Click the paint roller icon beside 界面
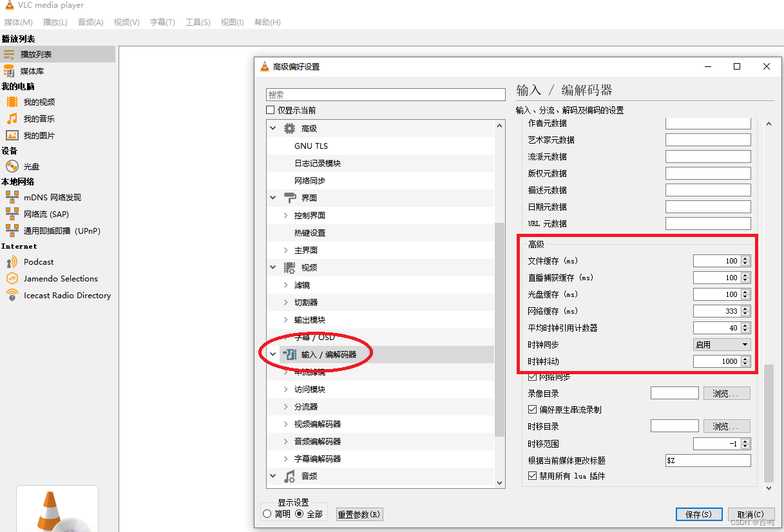Viewport: 784px width, 532px height. [x=290, y=198]
